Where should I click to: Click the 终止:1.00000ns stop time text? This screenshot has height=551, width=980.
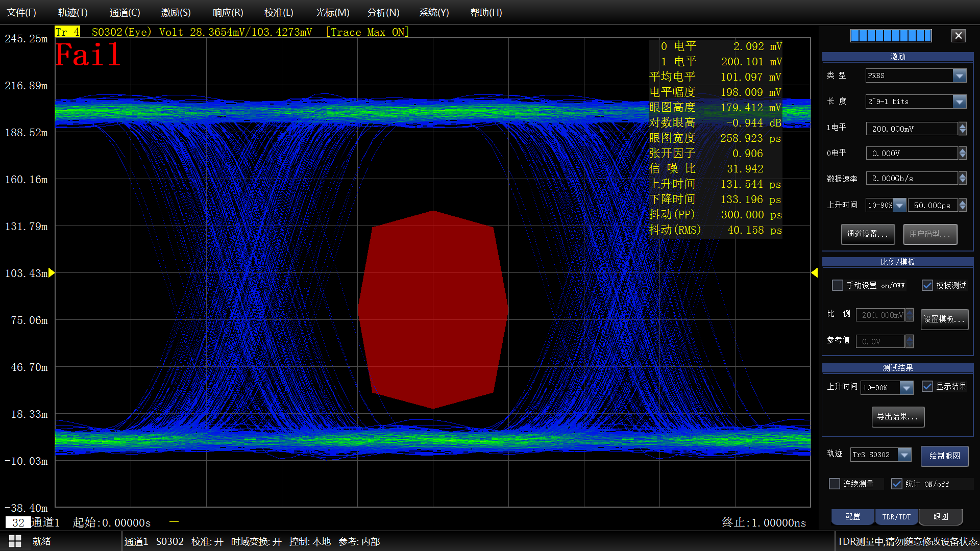(764, 522)
